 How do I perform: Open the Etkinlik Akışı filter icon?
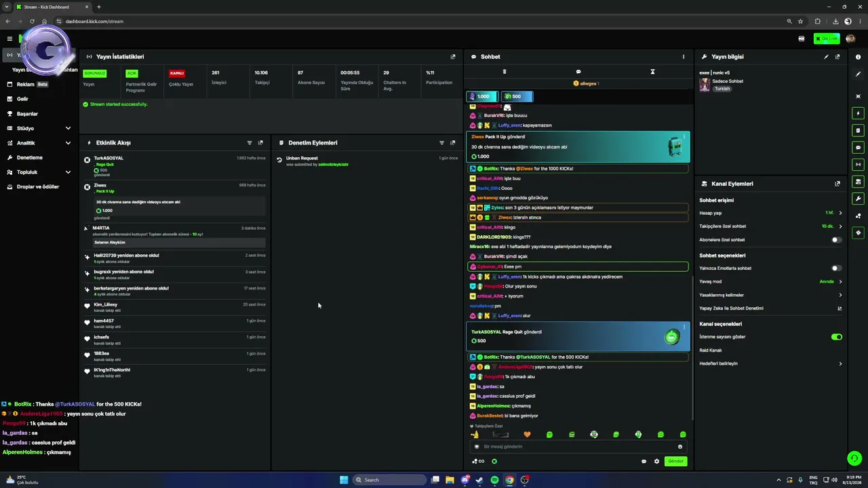coord(250,143)
